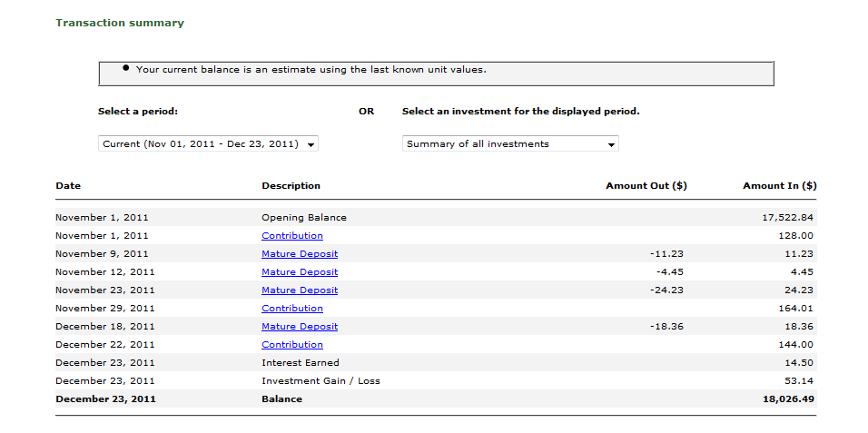Open the November 9 Mature Deposit link

(300, 253)
